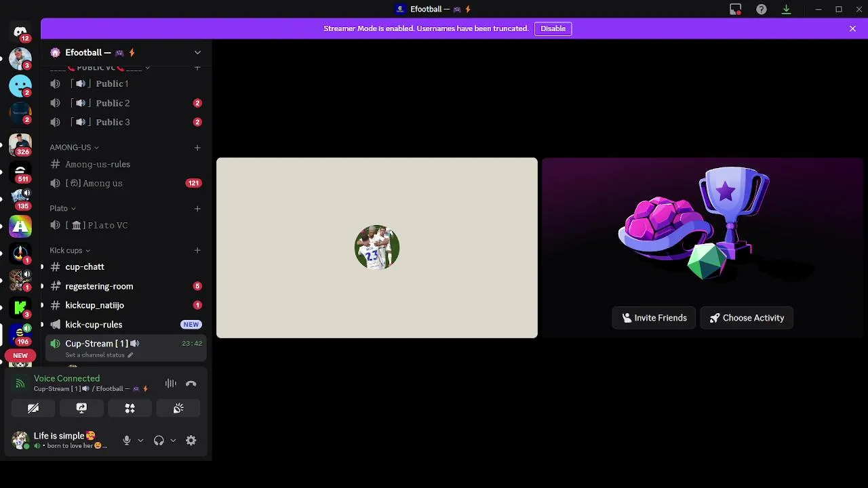Open the server with 511 badge
This screenshot has height=488, width=868.
[x=20, y=171]
